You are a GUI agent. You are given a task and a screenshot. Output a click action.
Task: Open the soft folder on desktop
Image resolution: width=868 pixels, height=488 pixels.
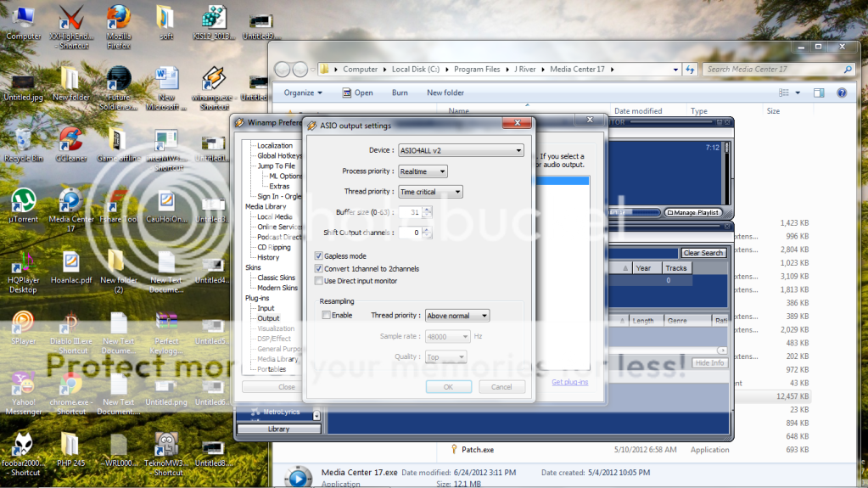(165, 22)
